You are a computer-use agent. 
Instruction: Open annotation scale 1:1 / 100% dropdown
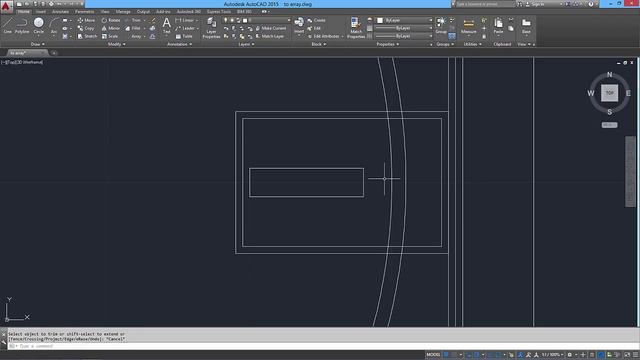tap(552, 355)
